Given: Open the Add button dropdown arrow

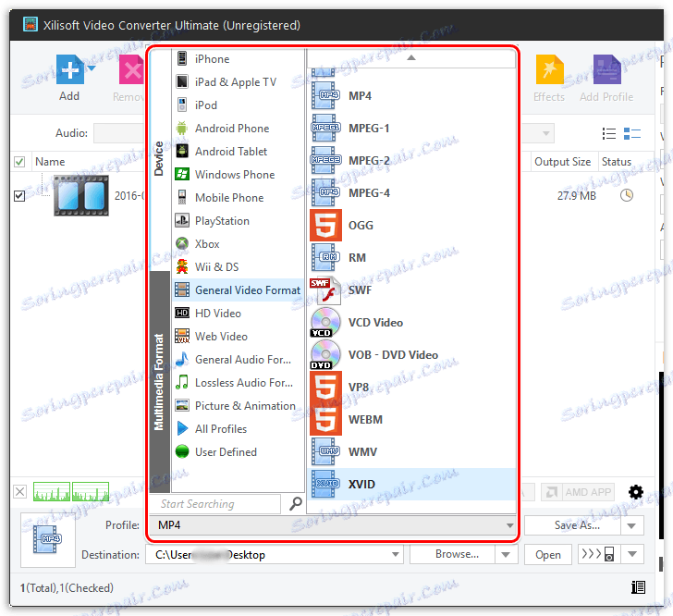Looking at the screenshot, I should pos(92,68).
